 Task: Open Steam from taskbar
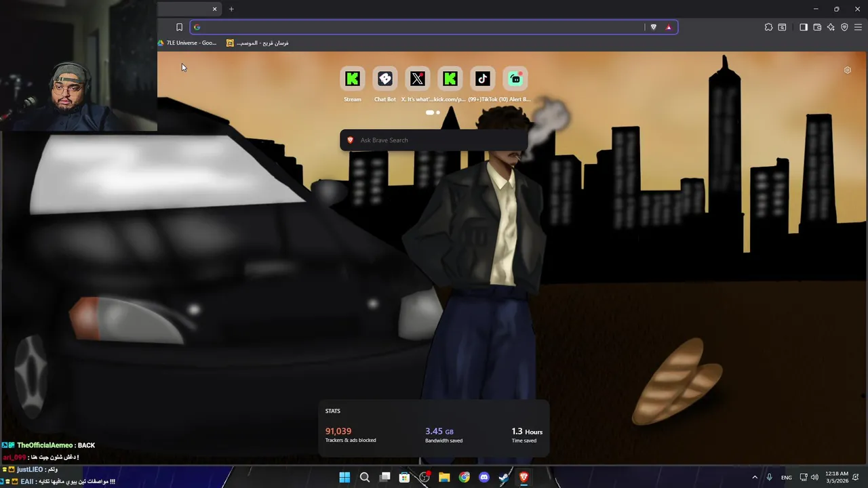point(504,477)
